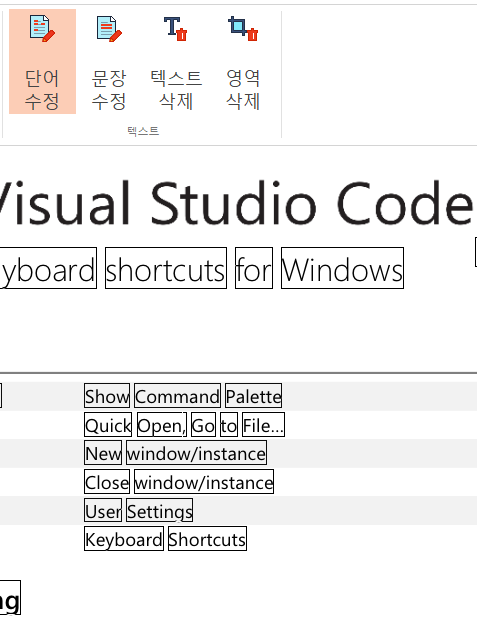The width and height of the screenshot is (477, 620).
Task: Select the word 'Show' in table
Action: pyautogui.click(x=107, y=395)
